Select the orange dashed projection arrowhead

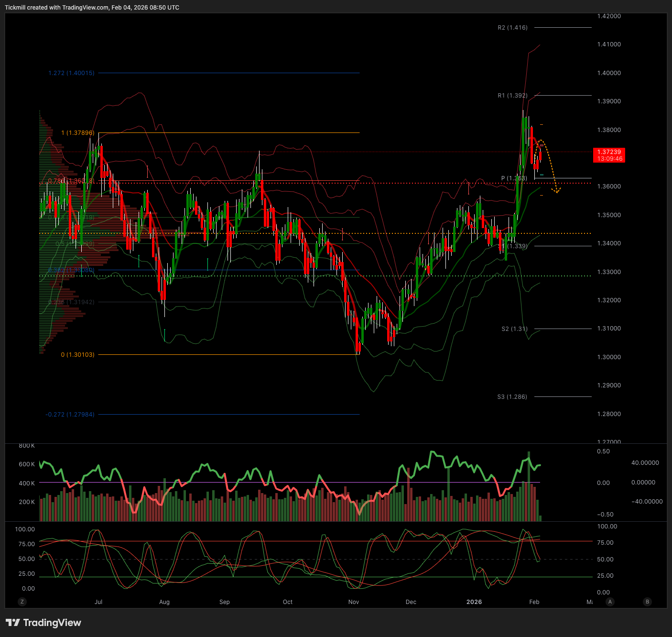556,191
